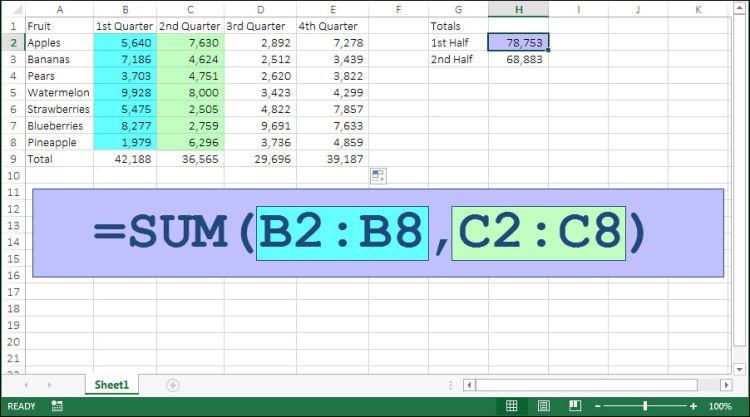Click Watermelon 2nd Quarter value 8,000
Image resolution: width=750 pixels, height=417 pixels.
pyautogui.click(x=190, y=92)
